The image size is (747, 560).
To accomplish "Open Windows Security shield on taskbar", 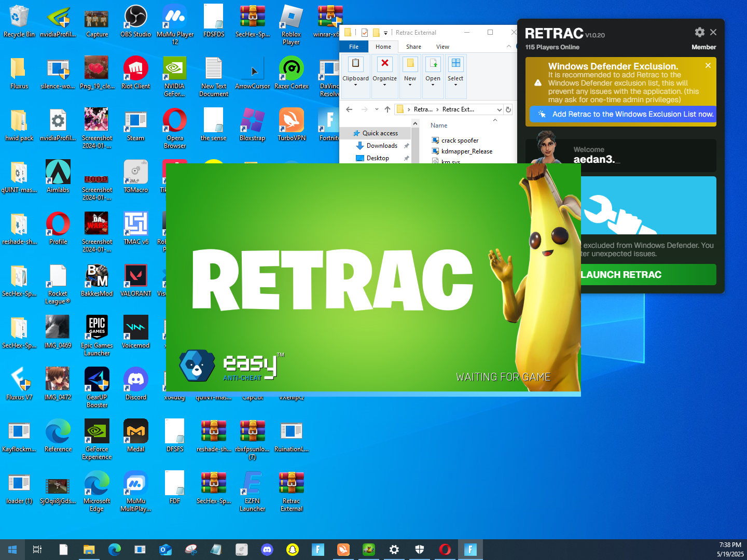I will click(x=420, y=550).
